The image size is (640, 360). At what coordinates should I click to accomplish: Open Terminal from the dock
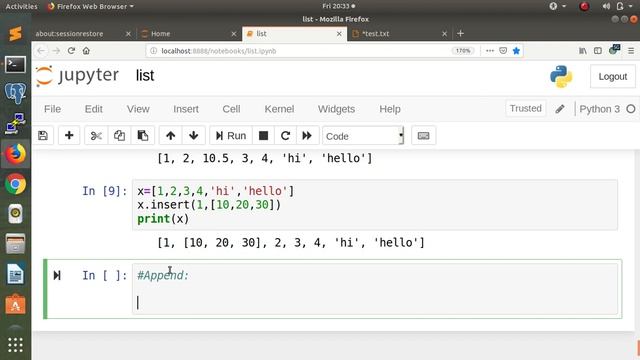16,64
